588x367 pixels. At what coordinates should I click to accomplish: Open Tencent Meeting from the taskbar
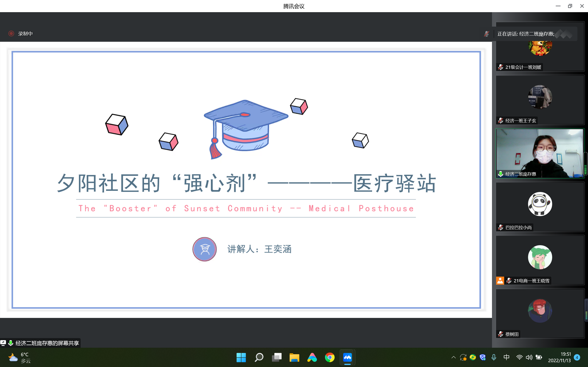[x=347, y=357]
